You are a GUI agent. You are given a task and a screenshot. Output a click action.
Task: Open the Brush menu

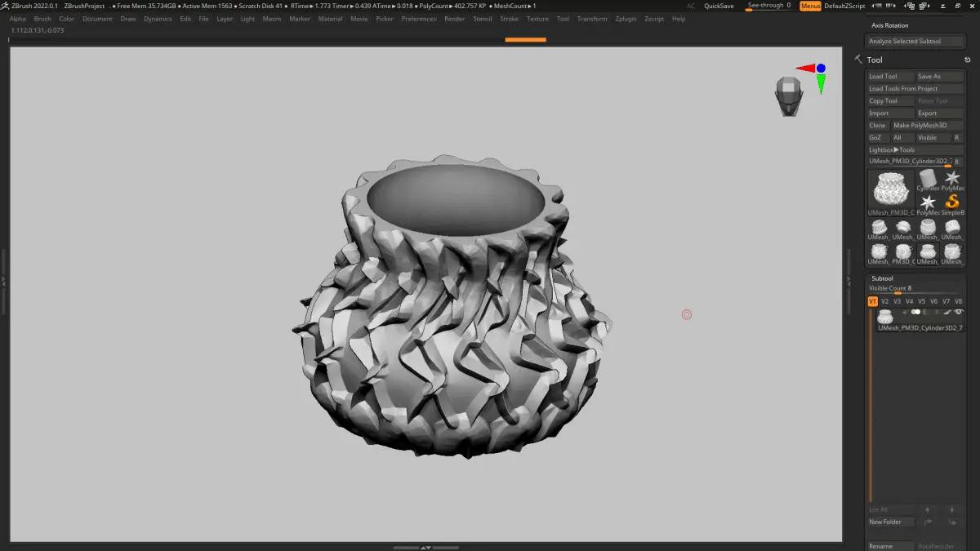point(42,19)
